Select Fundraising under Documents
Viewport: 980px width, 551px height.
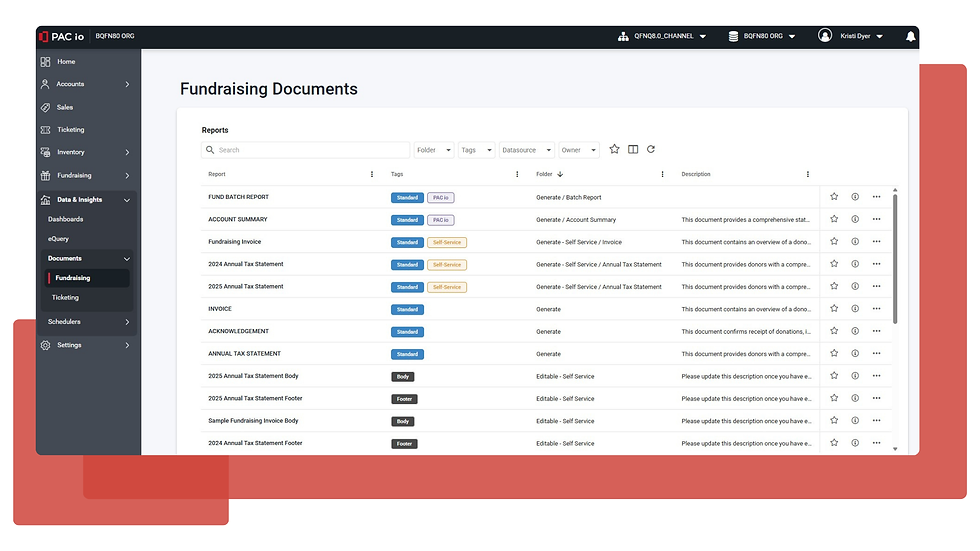pos(86,278)
